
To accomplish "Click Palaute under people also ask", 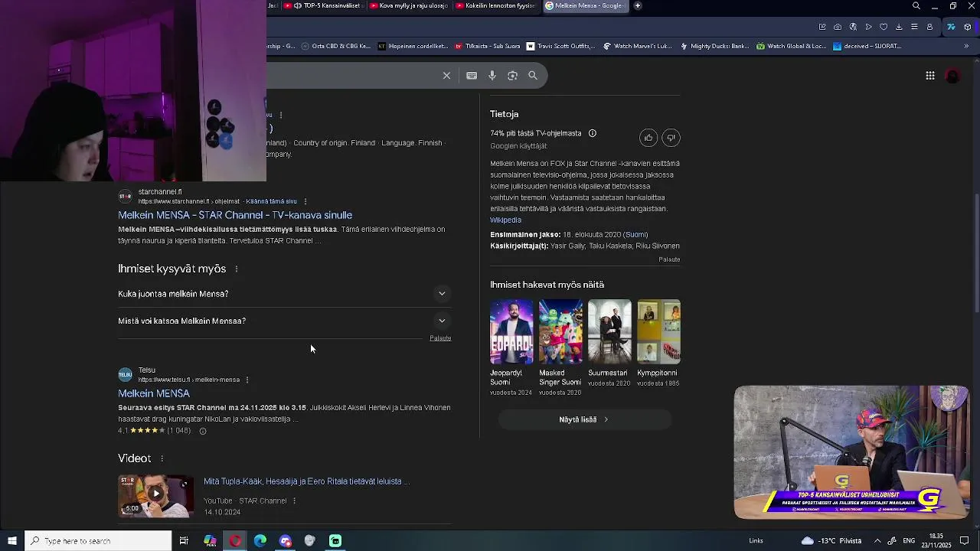I will [x=440, y=338].
